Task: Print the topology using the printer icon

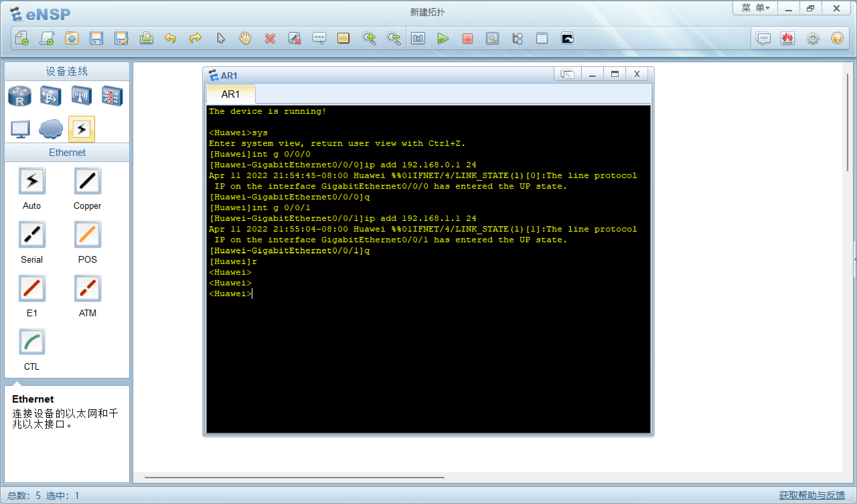Action: coord(146,38)
